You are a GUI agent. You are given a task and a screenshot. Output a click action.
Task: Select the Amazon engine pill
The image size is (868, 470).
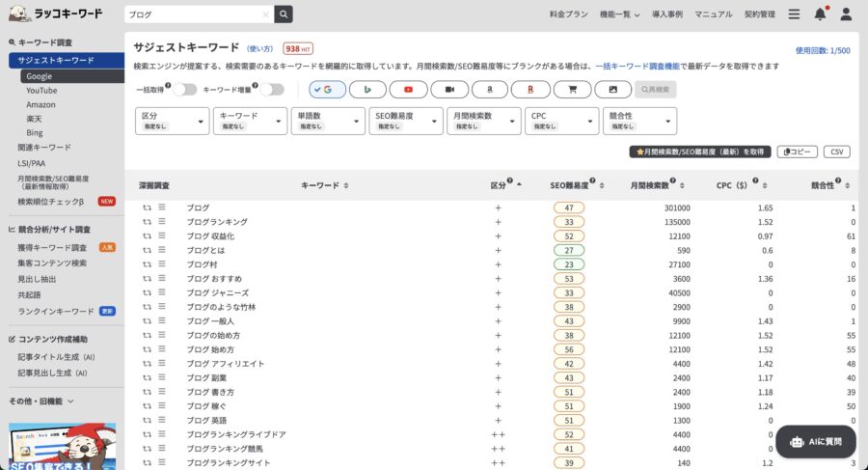pos(489,89)
